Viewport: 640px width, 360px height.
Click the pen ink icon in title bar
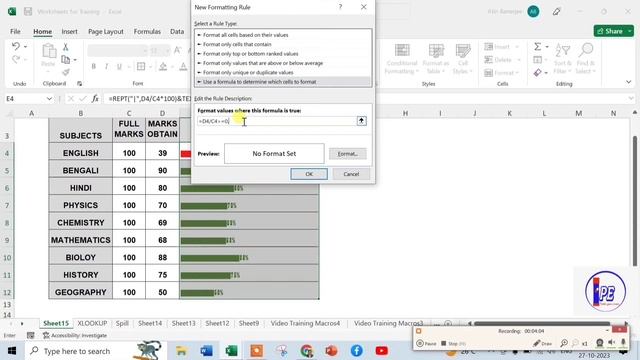pyautogui.click(x=556, y=12)
